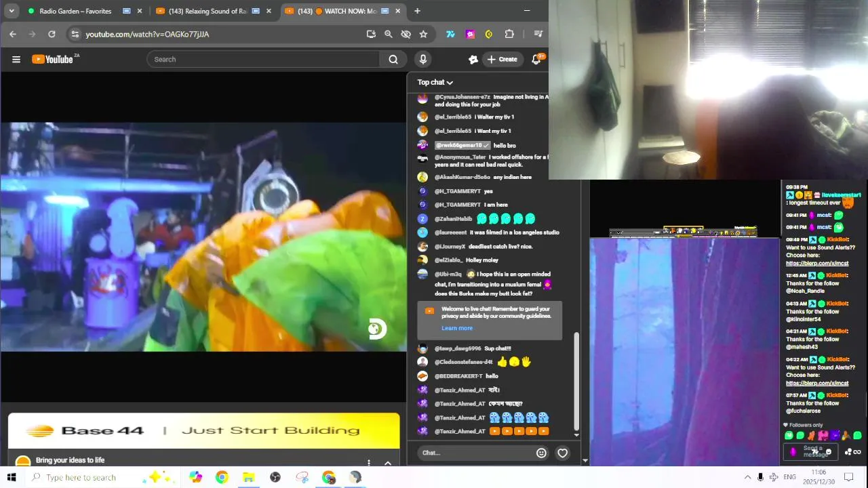
Task: Open the Windows notification center icon
Action: [848, 477]
